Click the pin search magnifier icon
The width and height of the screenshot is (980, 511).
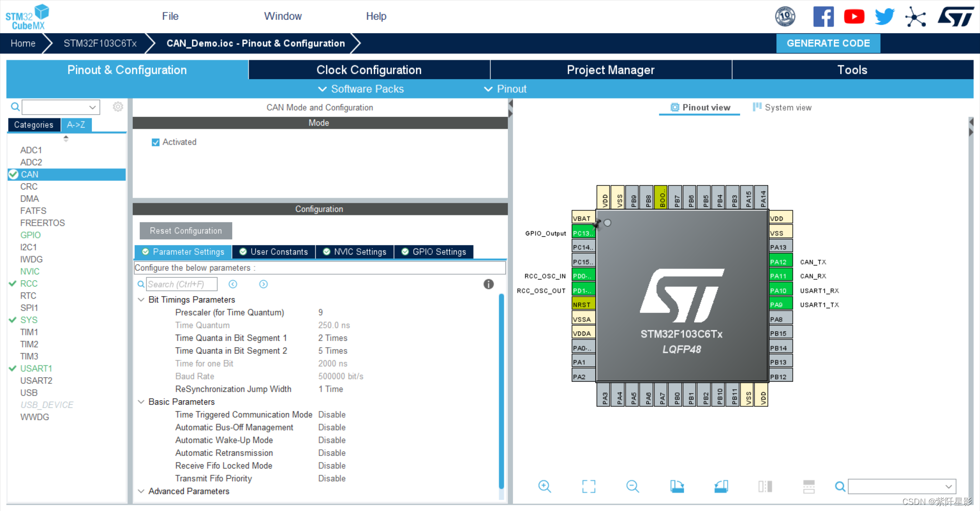coord(840,486)
